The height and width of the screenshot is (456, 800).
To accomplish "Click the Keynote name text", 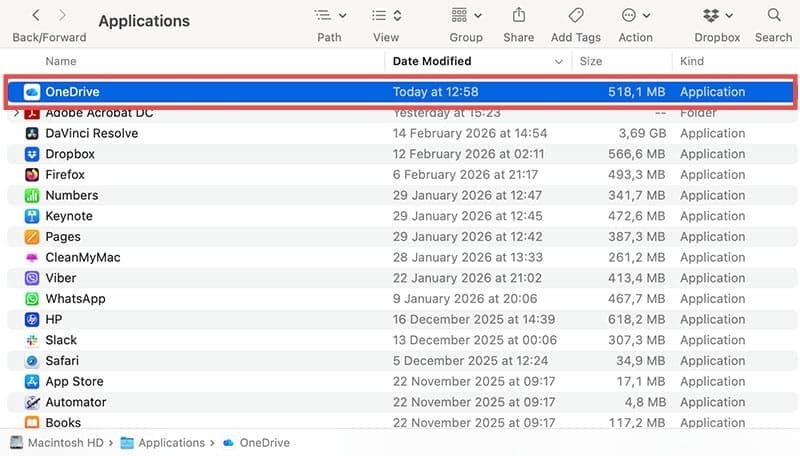I will [69, 216].
